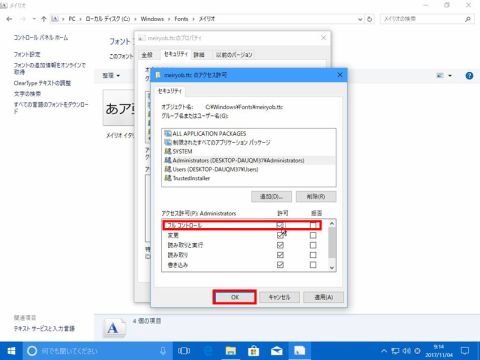
Task: Click the 削除(R) Remove button
Action: [x=316, y=196]
